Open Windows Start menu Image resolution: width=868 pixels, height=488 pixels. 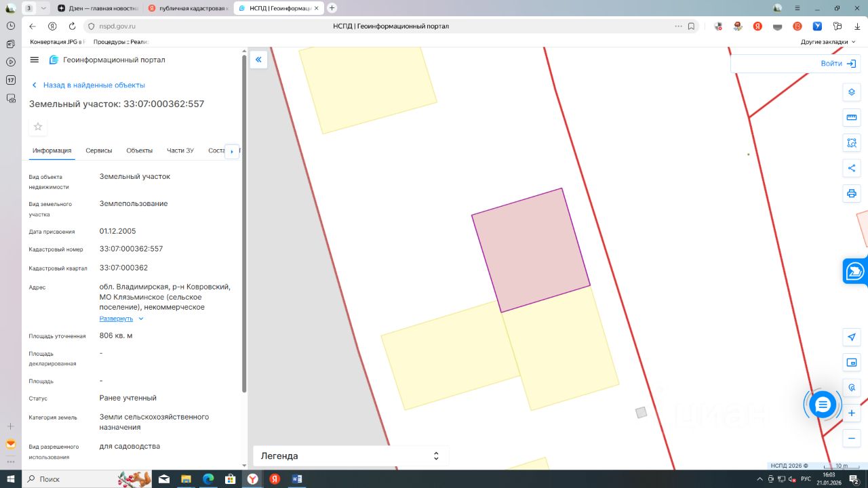[11, 479]
